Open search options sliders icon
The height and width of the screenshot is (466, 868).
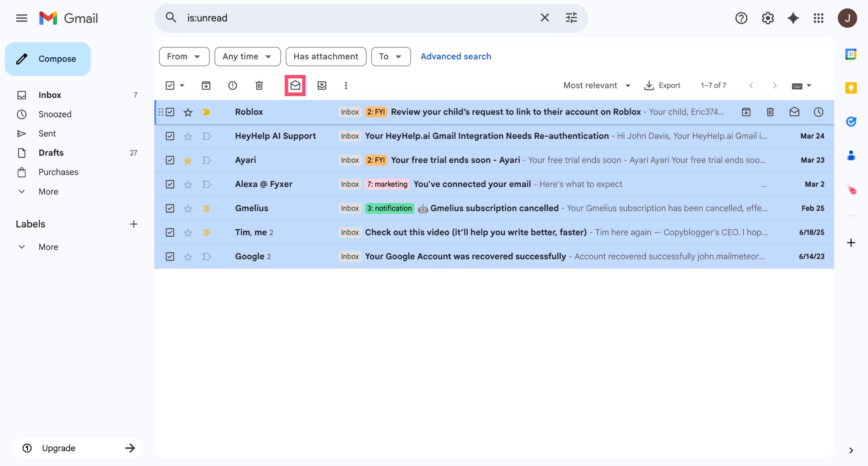tap(571, 17)
